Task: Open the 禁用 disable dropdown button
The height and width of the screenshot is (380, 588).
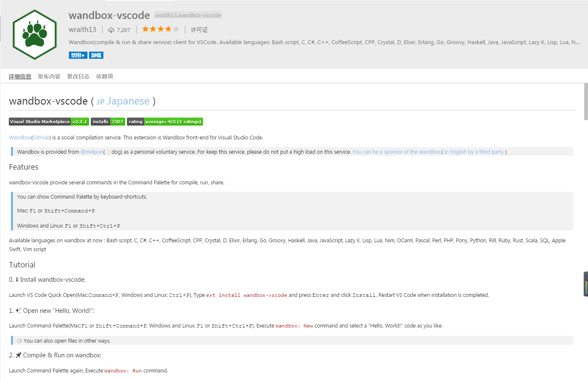Action: tap(78, 55)
